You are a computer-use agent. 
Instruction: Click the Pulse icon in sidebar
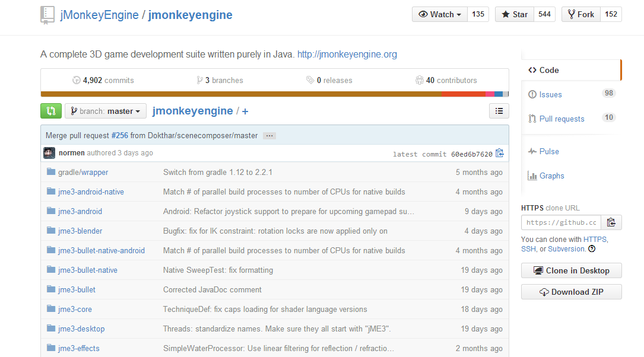coord(532,151)
